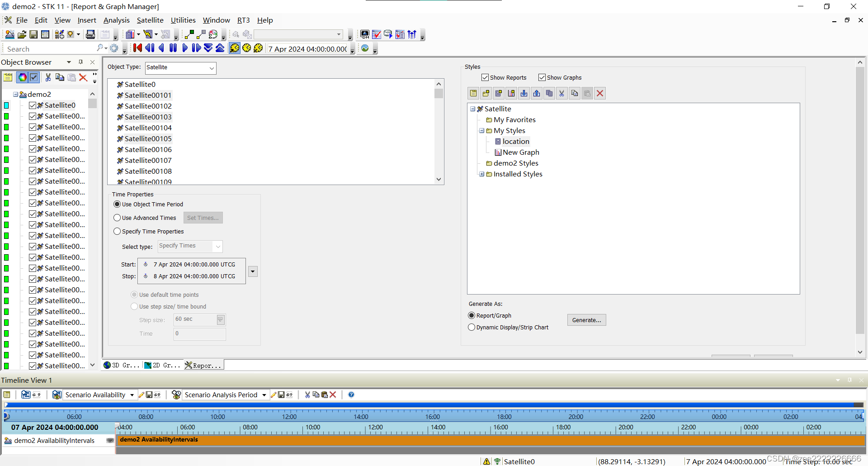The width and height of the screenshot is (868, 466).
Task: Collapse the My Styles folder
Action: [x=482, y=130]
